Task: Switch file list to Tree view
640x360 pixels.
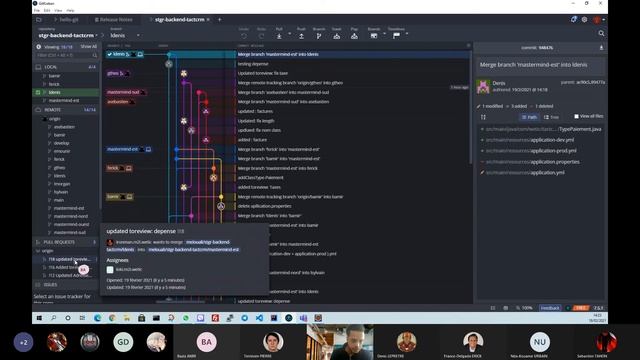Action: point(551,117)
